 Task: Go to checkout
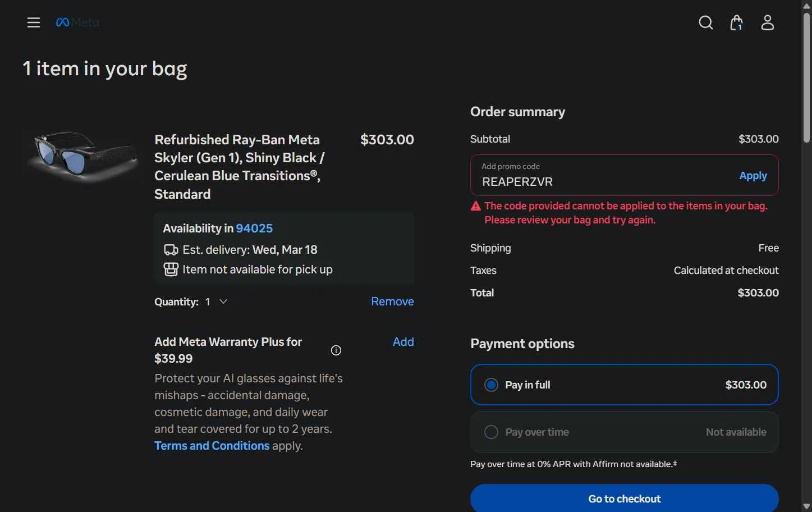[624, 499]
